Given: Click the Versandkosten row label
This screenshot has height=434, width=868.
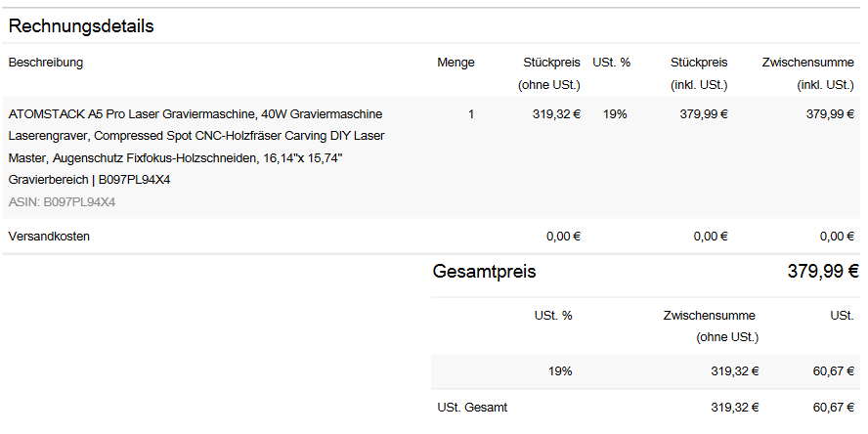Looking at the screenshot, I should (49, 236).
